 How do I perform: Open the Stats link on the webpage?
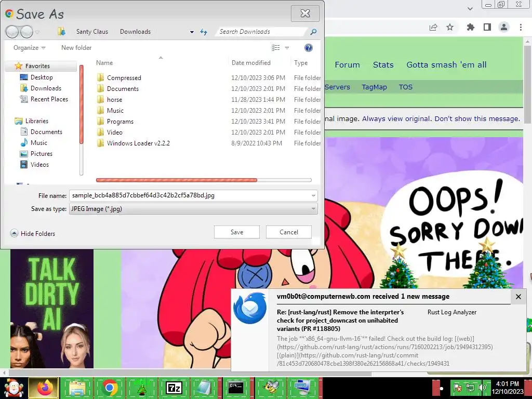coord(383,65)
